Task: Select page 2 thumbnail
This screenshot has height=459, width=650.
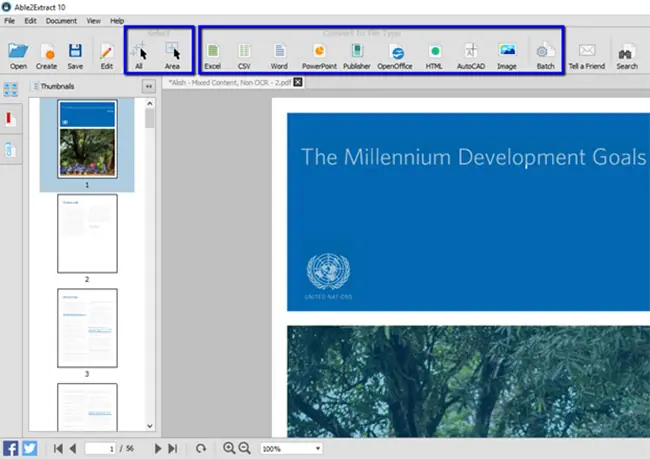Action: (x=87, y=233)
